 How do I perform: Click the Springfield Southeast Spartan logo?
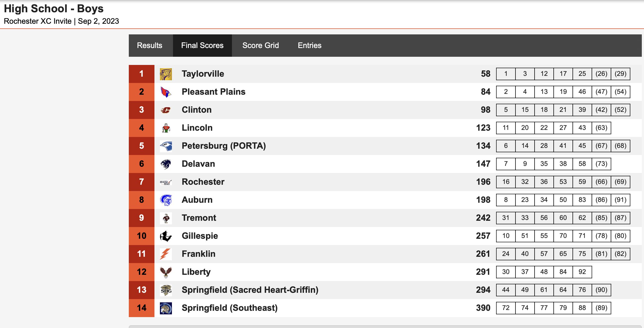(166, 308)
